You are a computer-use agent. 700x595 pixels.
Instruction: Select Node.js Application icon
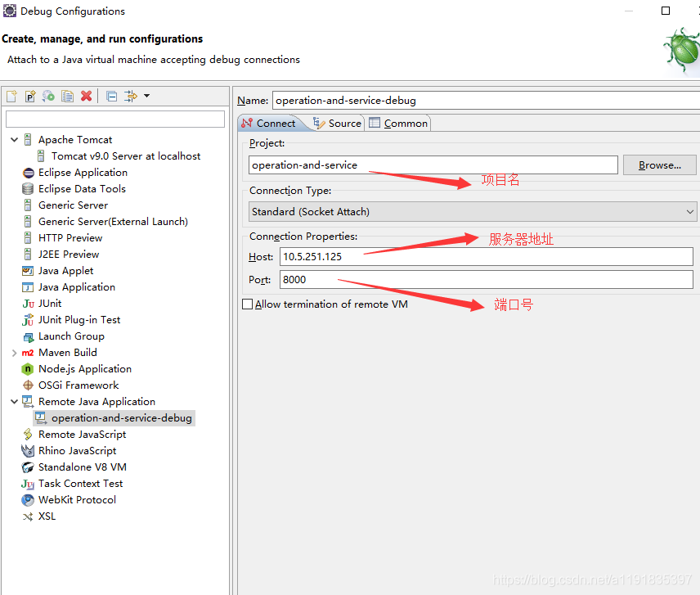28,369
